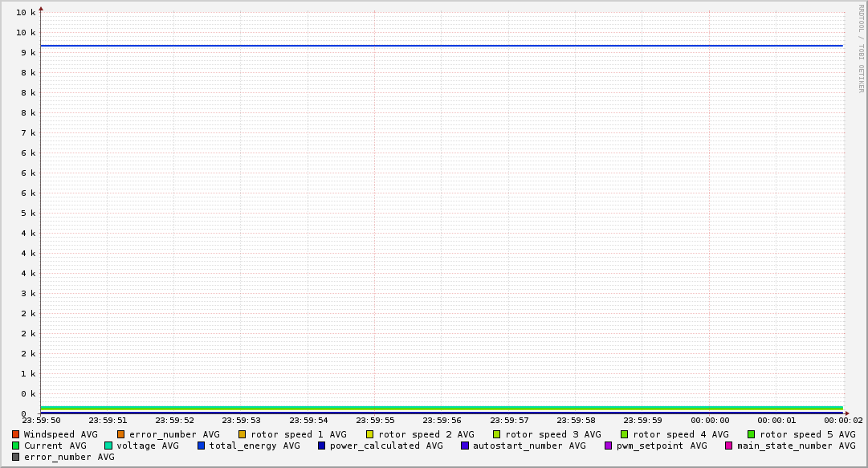The image size is (868, 468).
Task: Click the blue total_energy line in graph
Action: [442, 46]
